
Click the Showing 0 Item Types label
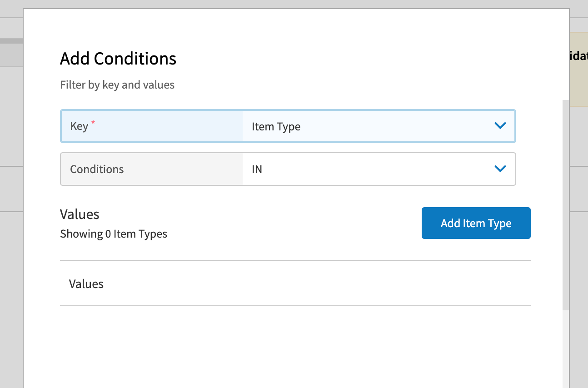[x=114, y=234]
